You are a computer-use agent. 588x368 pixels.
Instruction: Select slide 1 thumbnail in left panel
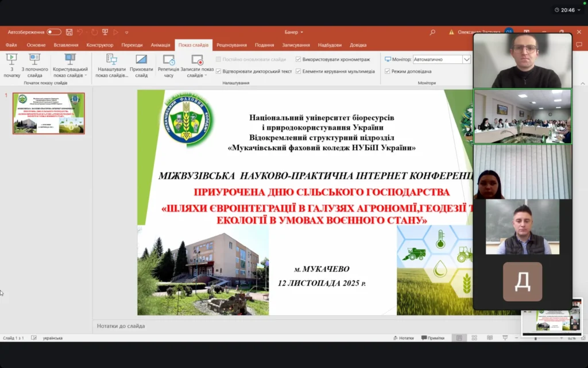49,113
